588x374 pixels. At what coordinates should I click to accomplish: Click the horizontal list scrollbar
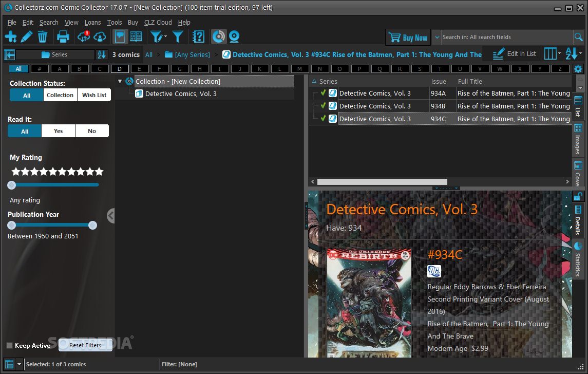point(382,182)
